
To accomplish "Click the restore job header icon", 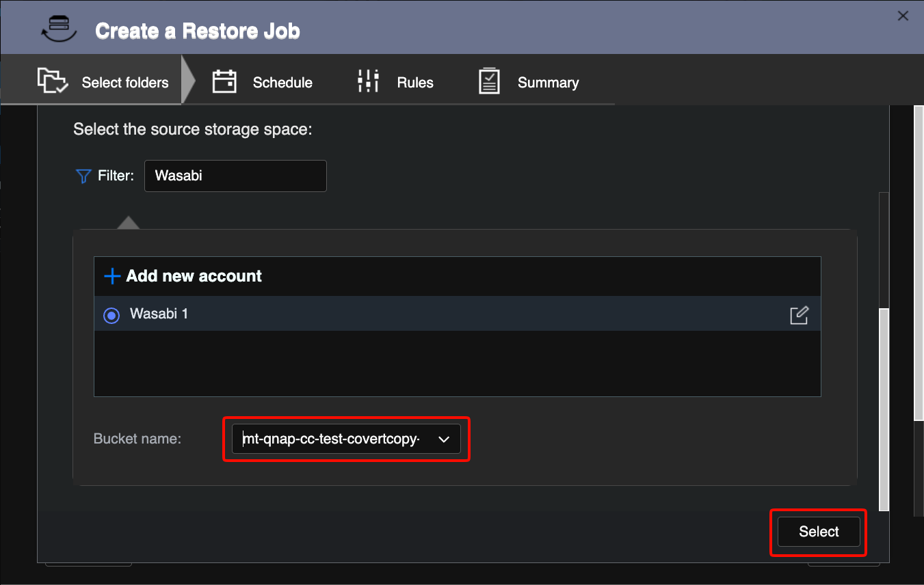I will pyautogui.click(x=59, y=30).
